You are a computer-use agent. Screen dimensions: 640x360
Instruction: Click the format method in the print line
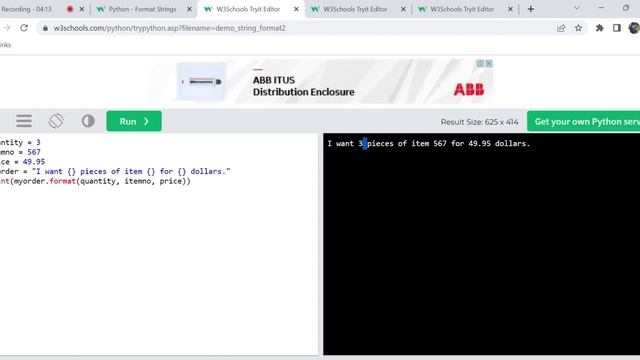[x=62, y=181]
